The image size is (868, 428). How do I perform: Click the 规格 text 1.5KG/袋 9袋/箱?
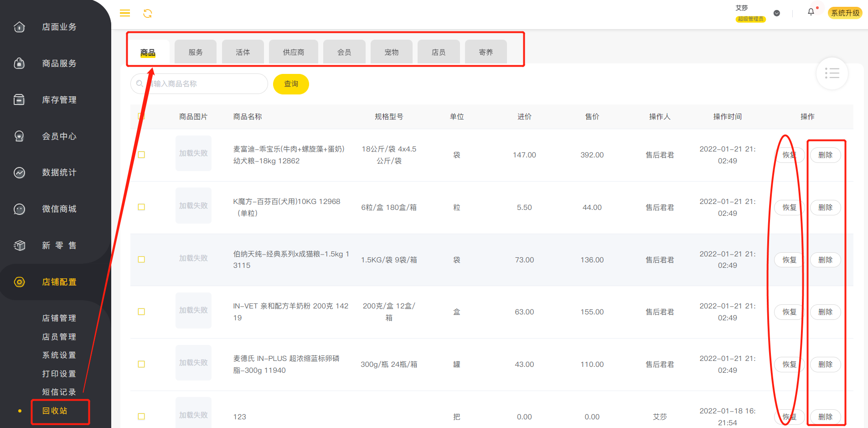(389, 260)
